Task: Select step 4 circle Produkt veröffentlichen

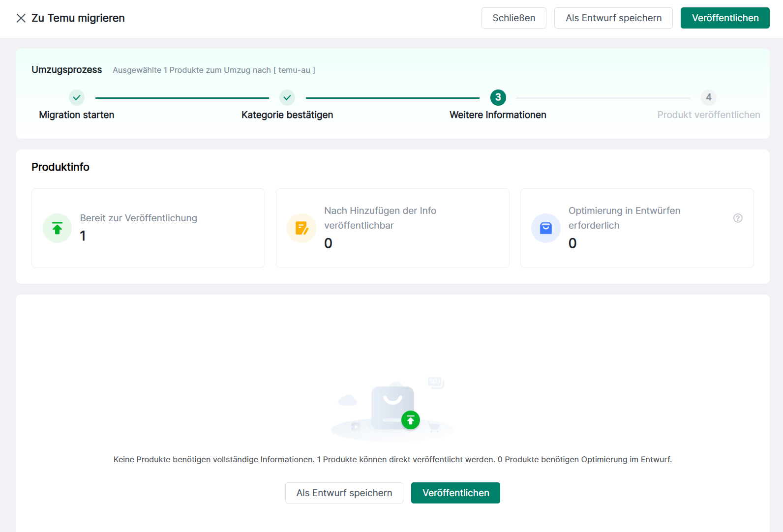Action: coord(708,97)
